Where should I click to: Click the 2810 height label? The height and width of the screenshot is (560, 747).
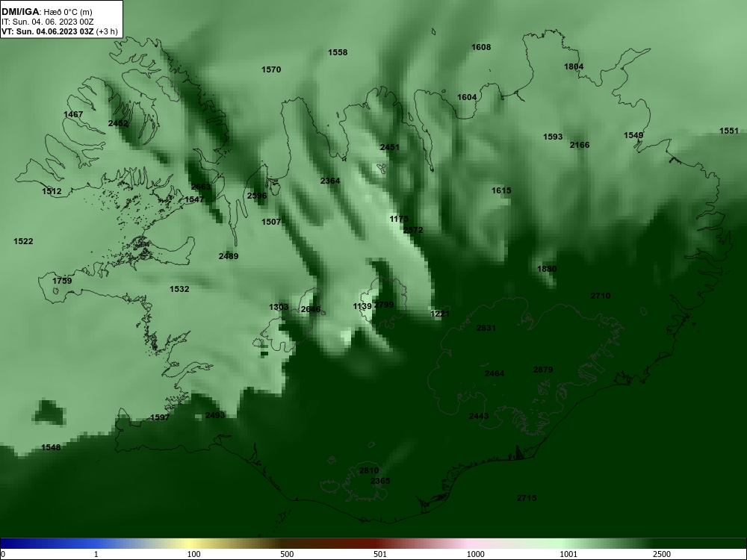369,471
